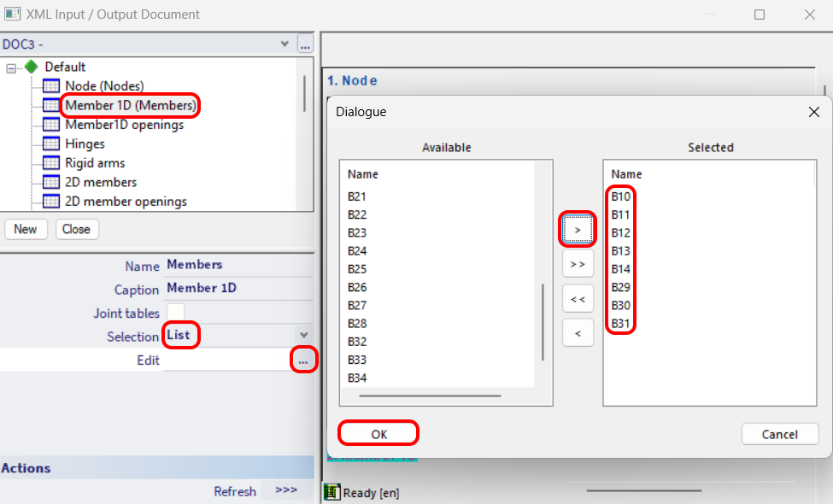Open the Selection List dropdown arrow
Screen dimensions: 833x504
point(304,335)
